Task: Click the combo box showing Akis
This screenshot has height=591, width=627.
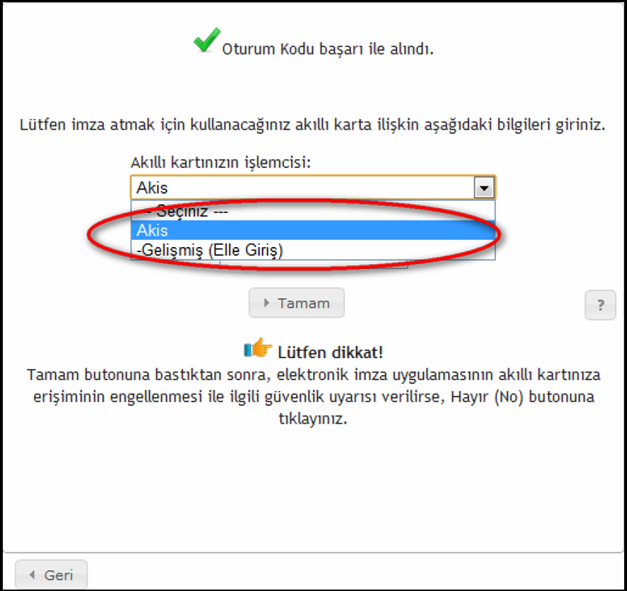Action: click(x=300, y=187)
